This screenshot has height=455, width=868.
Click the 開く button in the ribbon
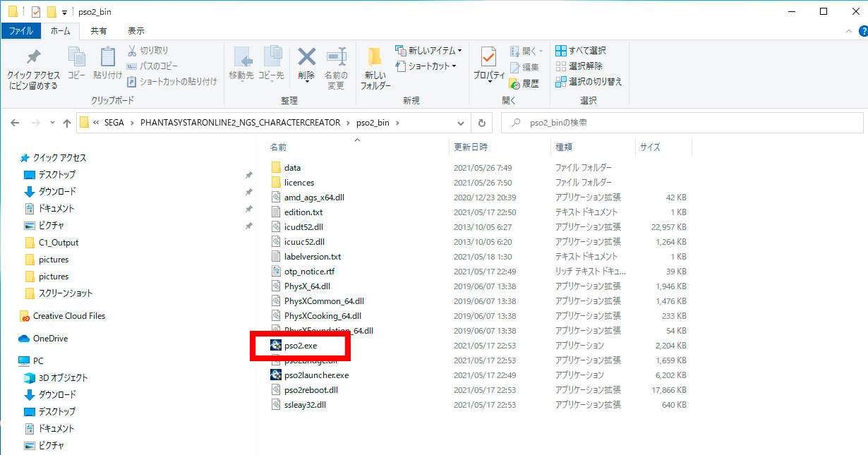point(526,51)
